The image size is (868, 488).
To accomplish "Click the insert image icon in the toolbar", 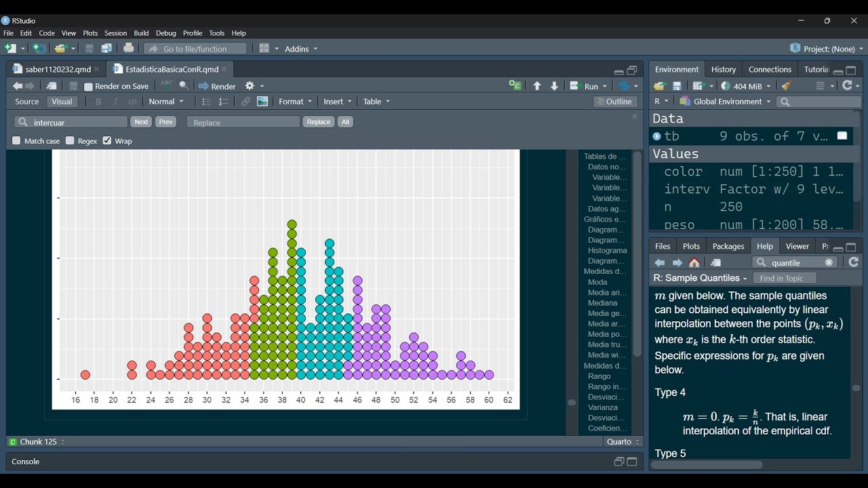I will pos(262,102).
